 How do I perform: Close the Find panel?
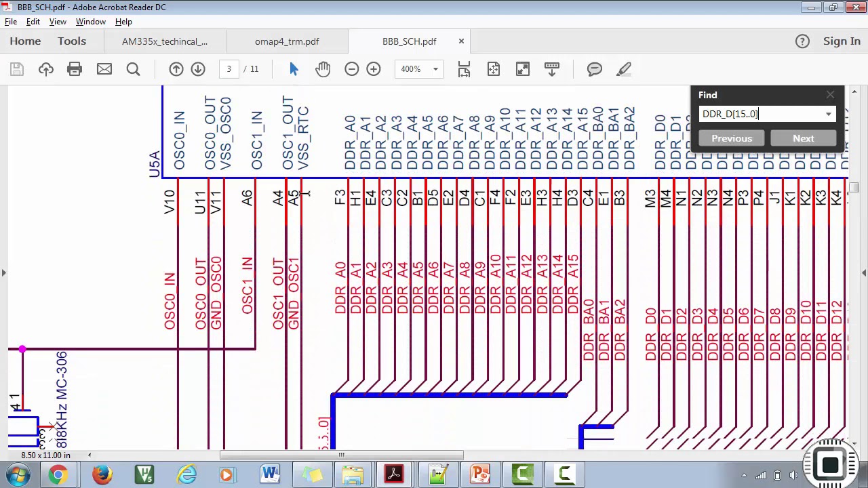coord(830,96)
